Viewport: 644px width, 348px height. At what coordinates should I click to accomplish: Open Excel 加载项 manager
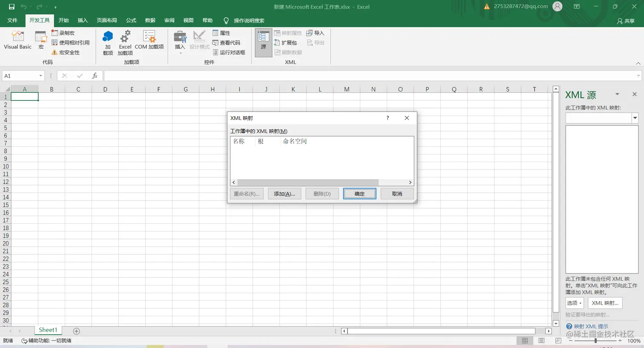pyautogui.click(x=125, y=43)
